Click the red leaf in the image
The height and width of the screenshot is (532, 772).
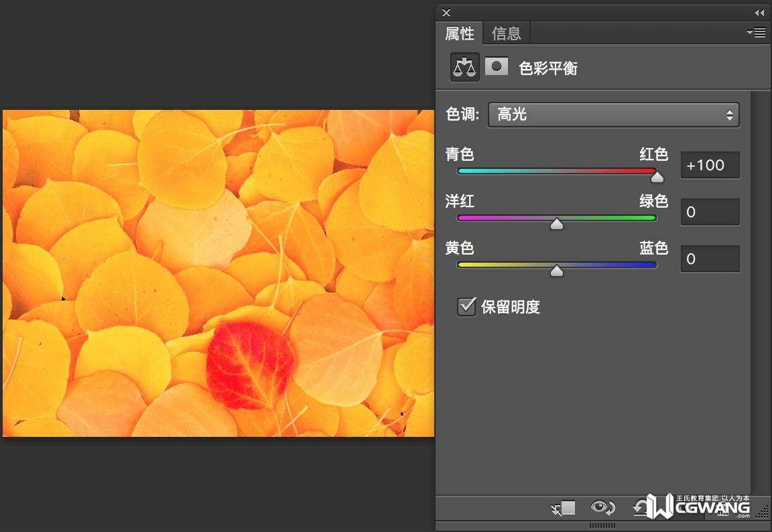click(250, 365)
